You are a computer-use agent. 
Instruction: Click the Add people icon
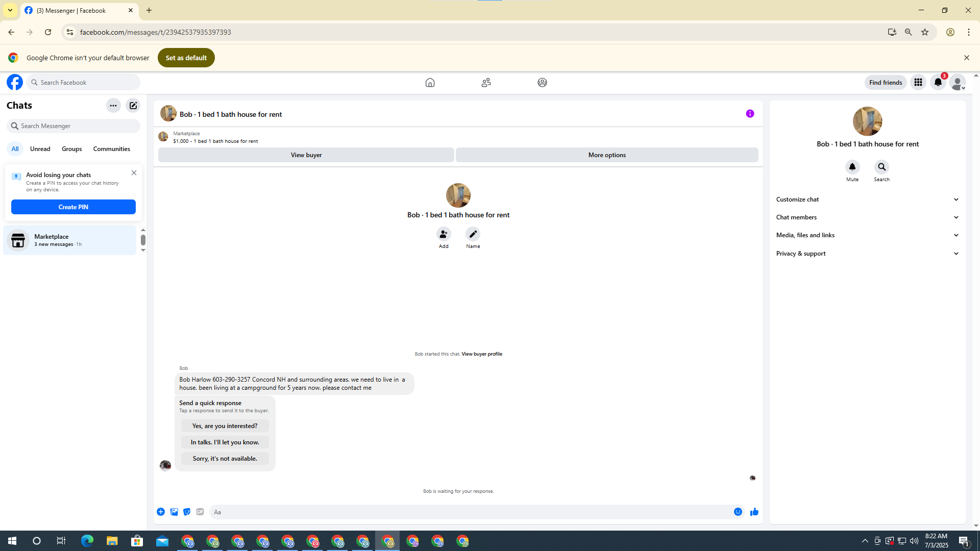444,234
